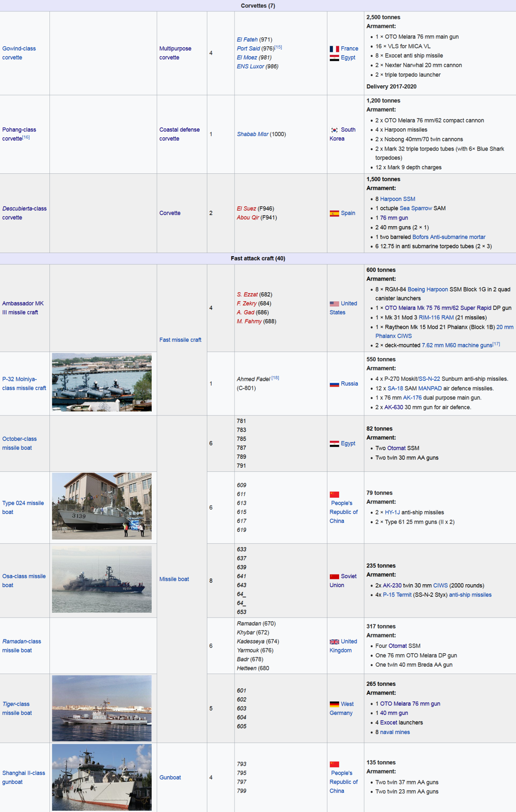The height and width of the screenshot is (812, 516).
Task: Click the Boeing Harpoon link
Action: click(428, 289)
